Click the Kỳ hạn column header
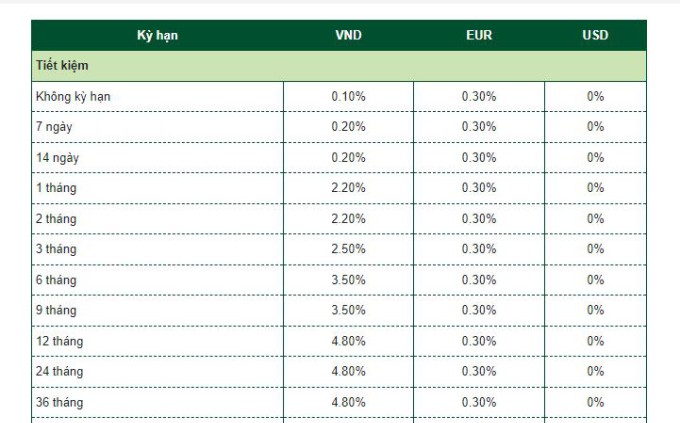The height and width of the screenshot is (423, 680). (x=157, y=36)
